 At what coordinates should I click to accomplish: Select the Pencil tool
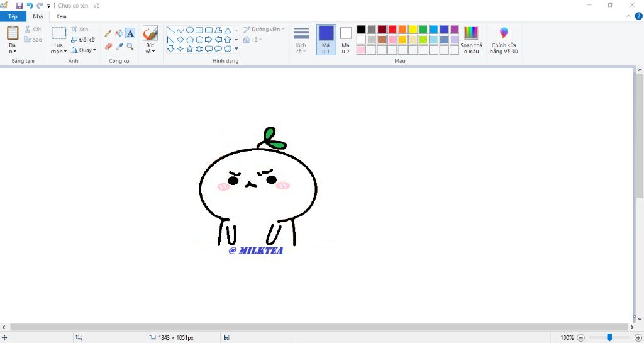(x=108, y=33)
